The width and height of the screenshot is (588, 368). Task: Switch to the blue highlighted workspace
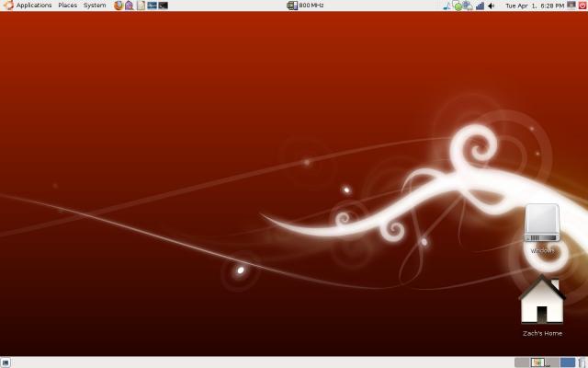tap(568, 362)
